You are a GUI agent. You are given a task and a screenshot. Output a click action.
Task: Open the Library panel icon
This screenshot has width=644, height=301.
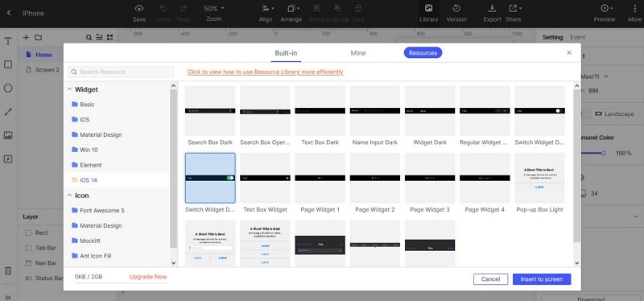[x=428, y=9]
